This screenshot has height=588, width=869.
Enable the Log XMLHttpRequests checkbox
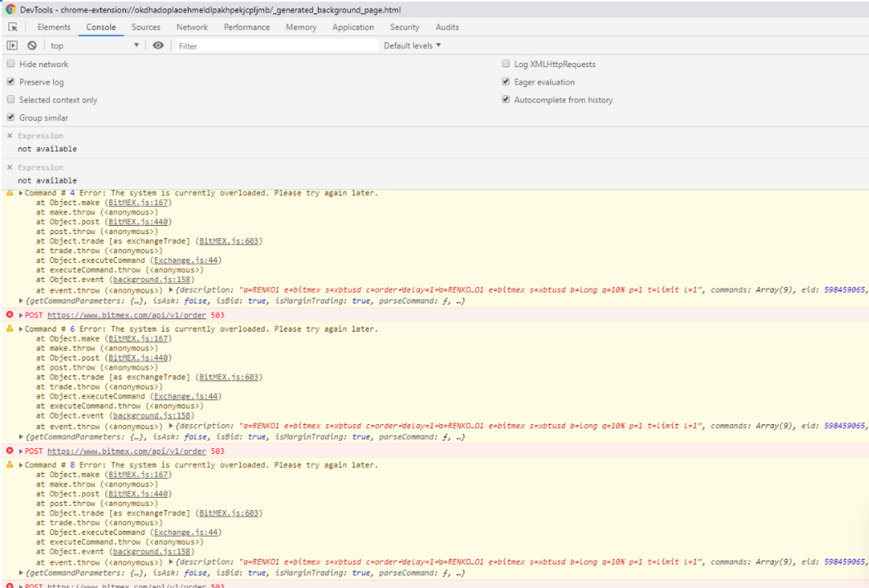pyautogui.click(x=507, y=64)
